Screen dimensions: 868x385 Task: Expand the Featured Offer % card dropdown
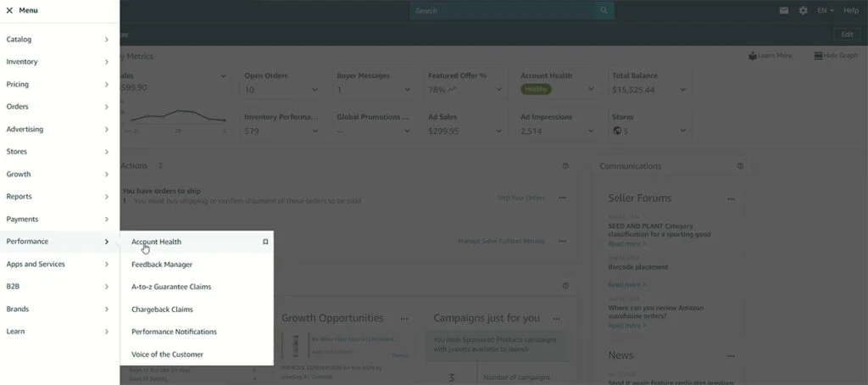(x=498, y=90)
